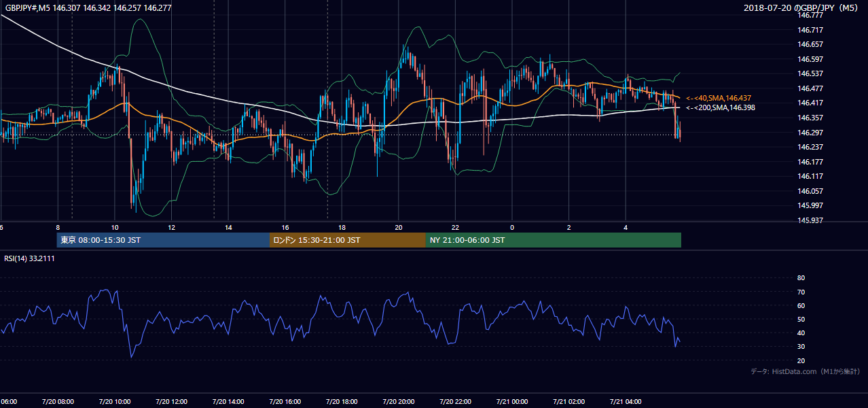Click RSI scale value 70

click(801, 292)
